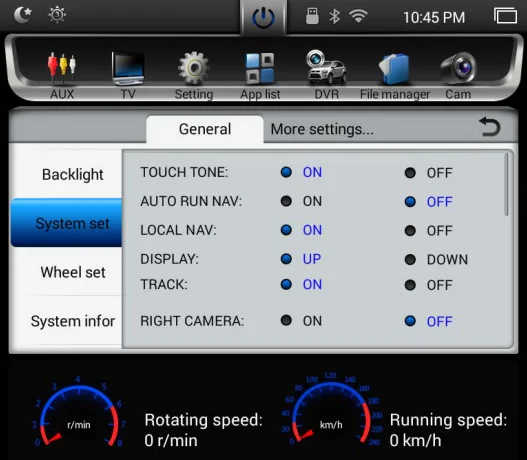Tap the power button icon
The width and height of the screenshot is (527, 460).
[x=263, y=17]
